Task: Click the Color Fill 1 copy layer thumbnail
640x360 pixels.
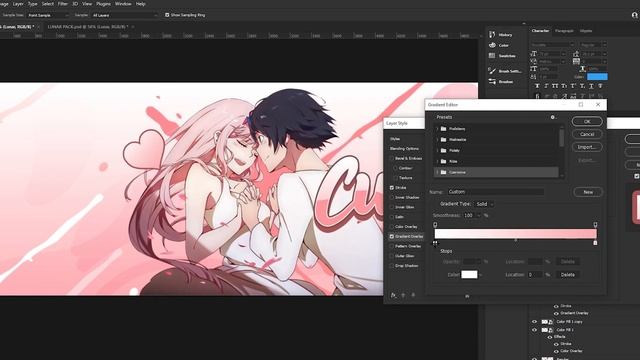Action: coord(544,322)
